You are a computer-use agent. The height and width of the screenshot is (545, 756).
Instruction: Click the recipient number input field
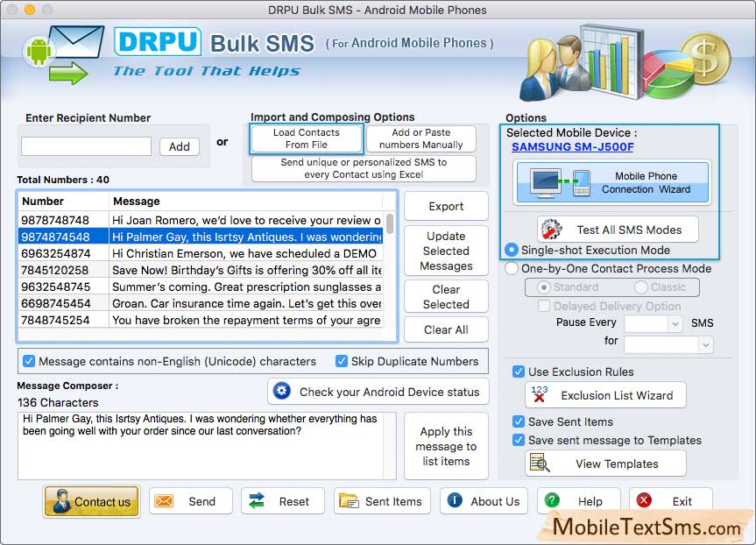tap(87, 146)
